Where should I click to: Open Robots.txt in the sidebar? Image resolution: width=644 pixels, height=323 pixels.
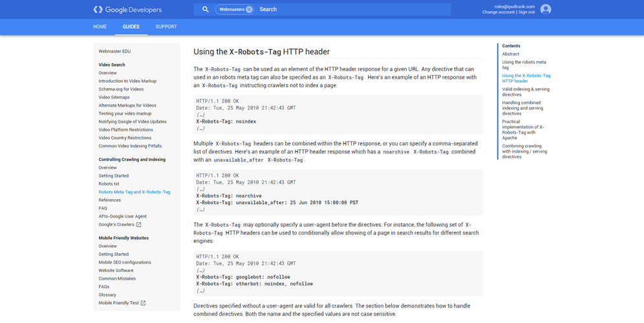109,184
